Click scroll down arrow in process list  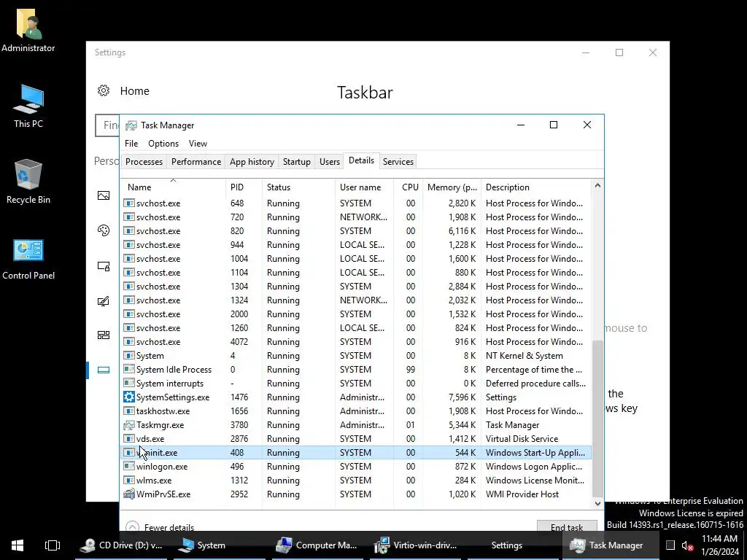597,503
